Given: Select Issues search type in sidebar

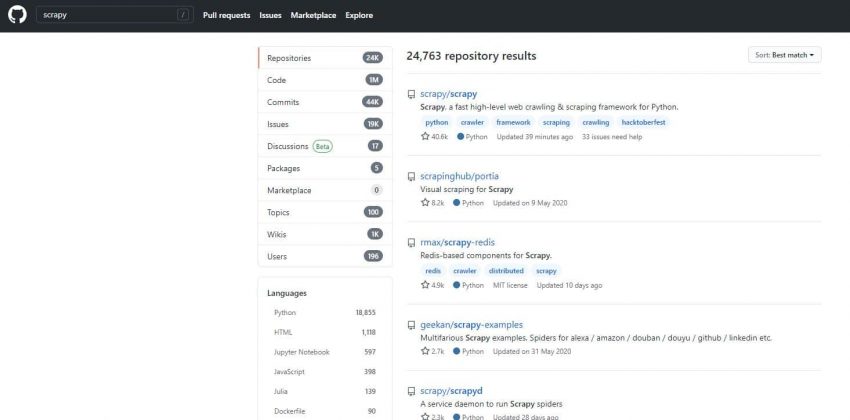Looking at the screenshot, I should point(325,124).
